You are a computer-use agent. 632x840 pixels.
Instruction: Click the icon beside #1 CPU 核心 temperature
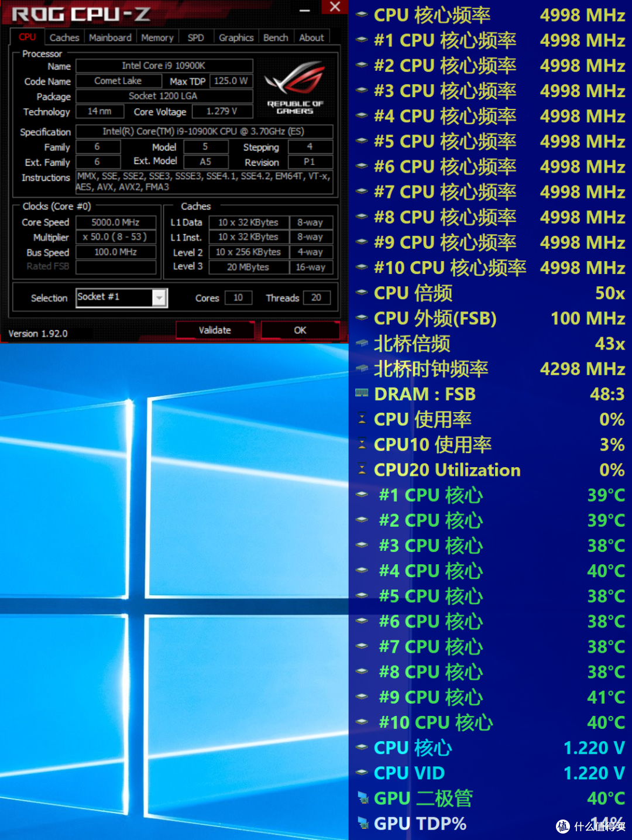click(x=362, y=495)
